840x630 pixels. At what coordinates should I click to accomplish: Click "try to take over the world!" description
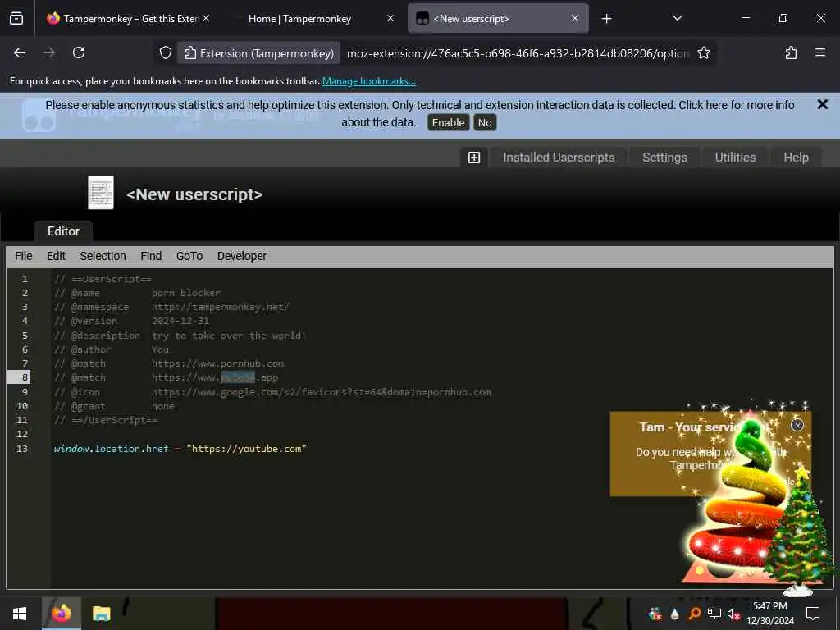coord(229,336)
